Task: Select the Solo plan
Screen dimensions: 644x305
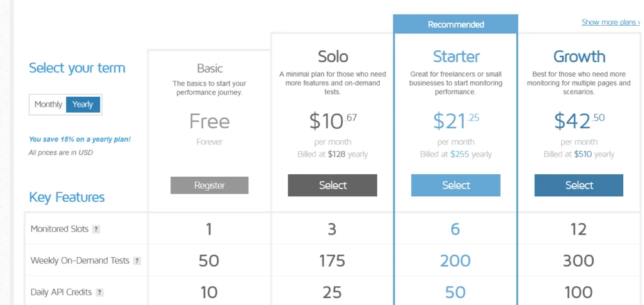Action: click(x=332, y=185)
